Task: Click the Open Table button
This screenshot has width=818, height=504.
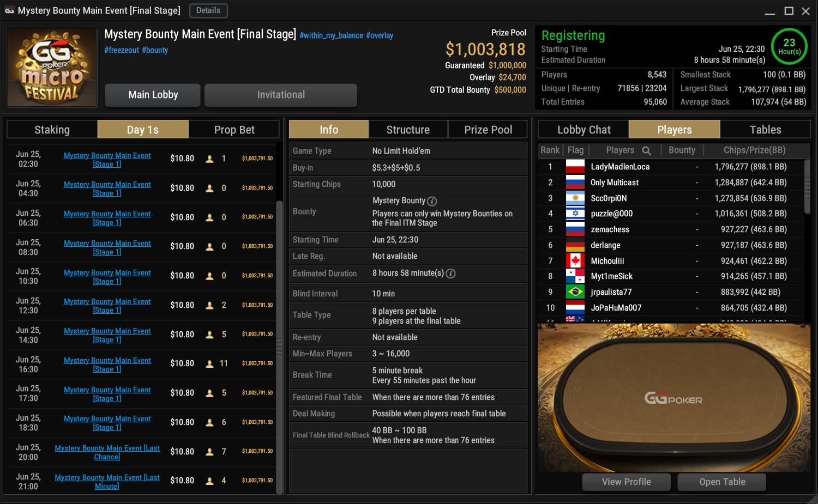Action: tap(722, 482)
